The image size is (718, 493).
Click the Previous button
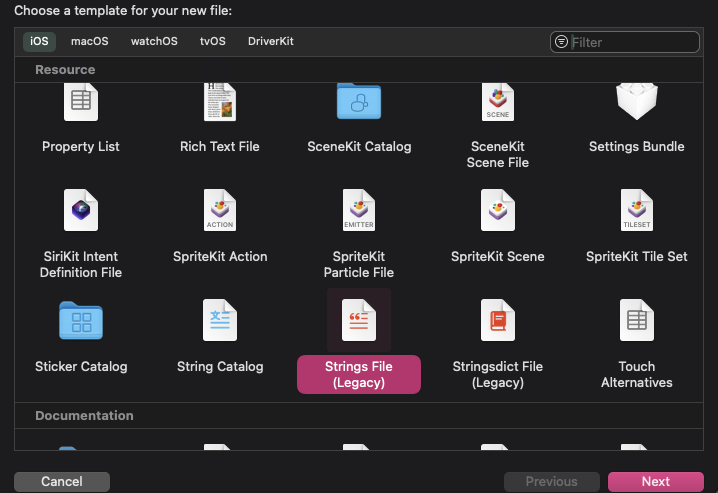tap(552, 482)
